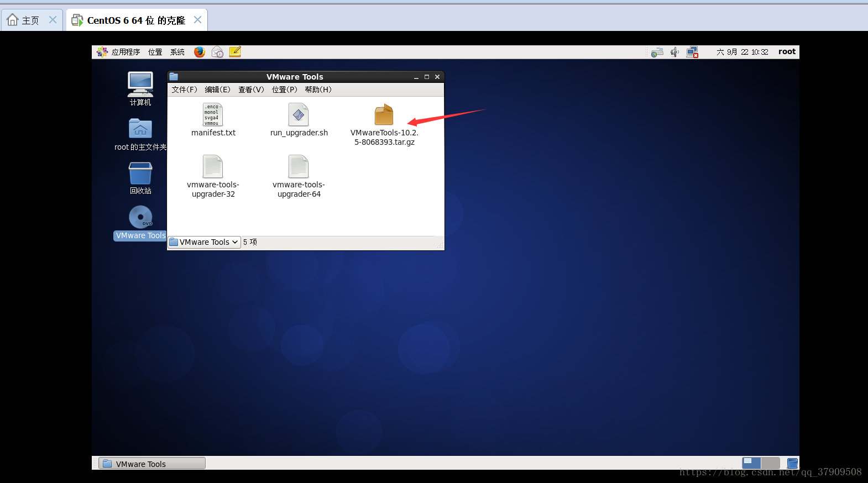Select the run_upgrader.sh script icon

[x=299, y=114]
